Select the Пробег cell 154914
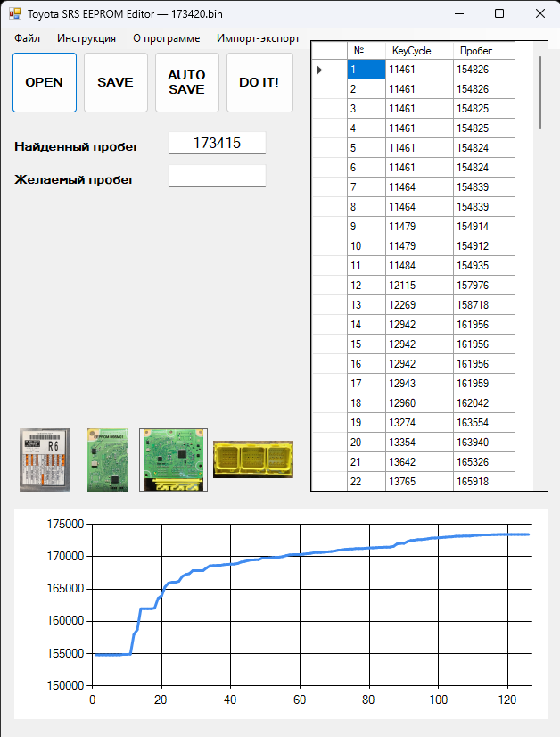The width and height of the screenshot is (560, 737). pos(484,227)
